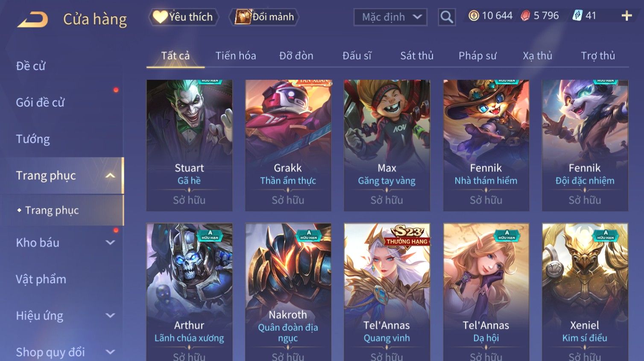Viewport: 644px width, 361px height.
Task: Tap the gold coin balance icon
Action: (x=474, y=16)
